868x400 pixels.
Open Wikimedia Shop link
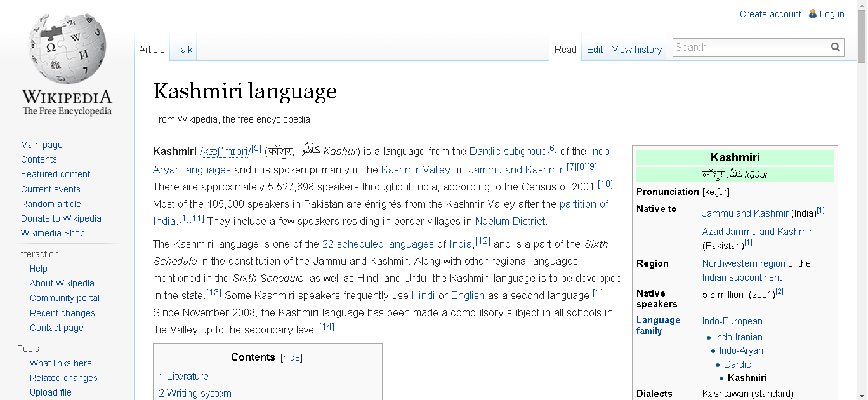(53, 233)
